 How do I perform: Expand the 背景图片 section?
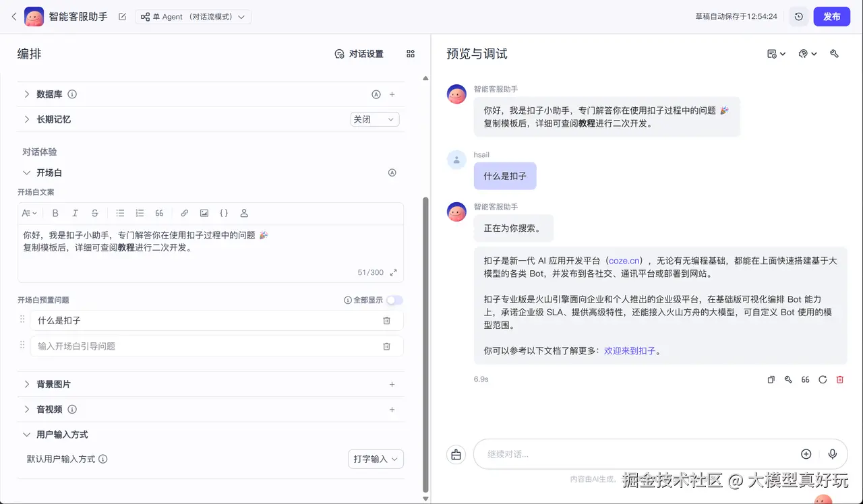27,384
